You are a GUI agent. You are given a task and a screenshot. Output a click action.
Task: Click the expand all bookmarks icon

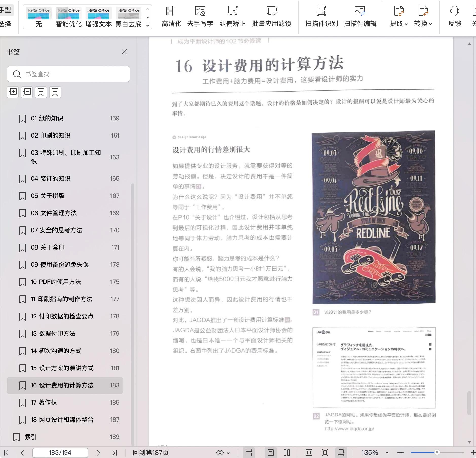click(x=13, y=92)
